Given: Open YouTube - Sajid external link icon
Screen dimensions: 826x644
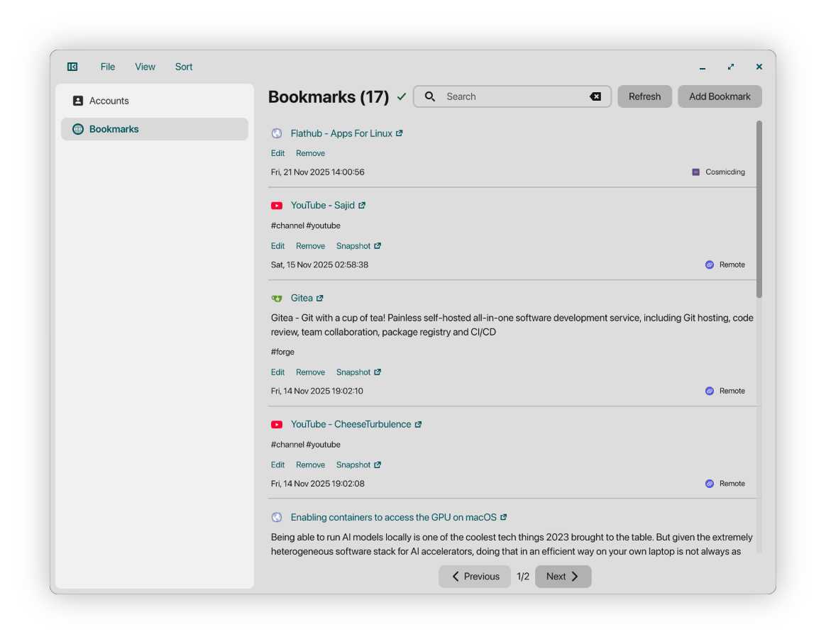Looking at the screenshot, I should tap(362, 206).
